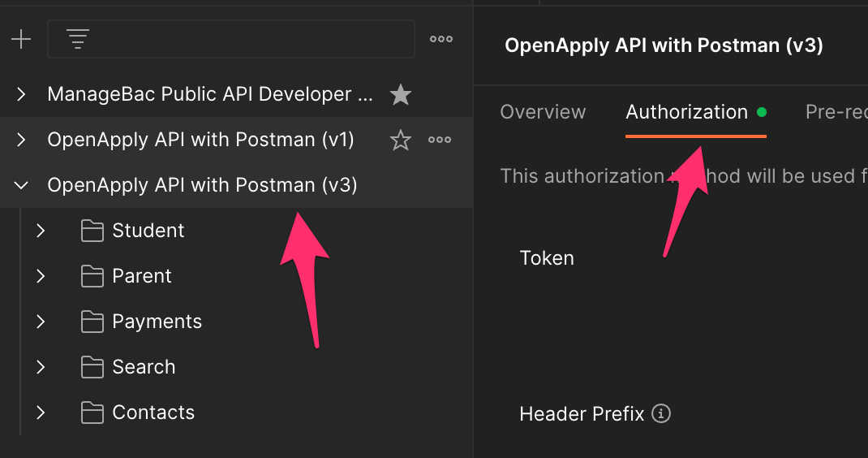Open the Pre-request tab
The width and height of the screenshot is (868, 458).
pos(836,112)
